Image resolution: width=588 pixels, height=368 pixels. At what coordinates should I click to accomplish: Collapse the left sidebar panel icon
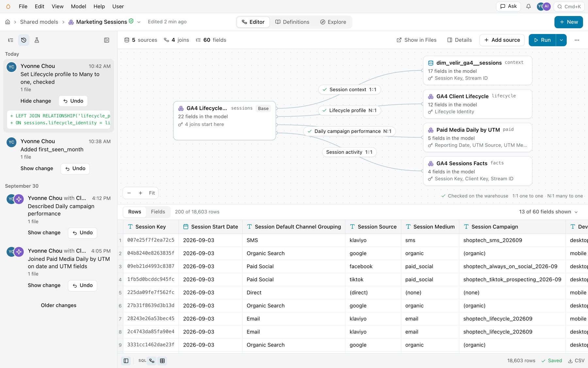pos(106,40)
